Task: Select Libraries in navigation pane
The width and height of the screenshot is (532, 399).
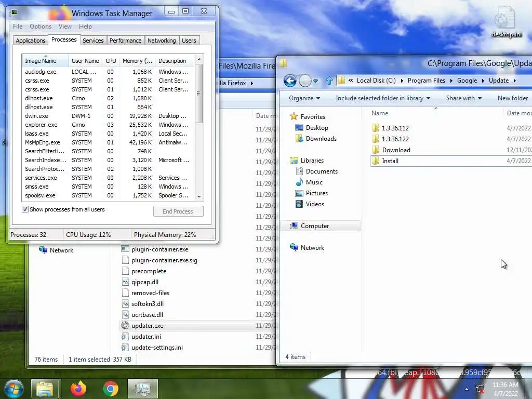Action: point(312,160)
